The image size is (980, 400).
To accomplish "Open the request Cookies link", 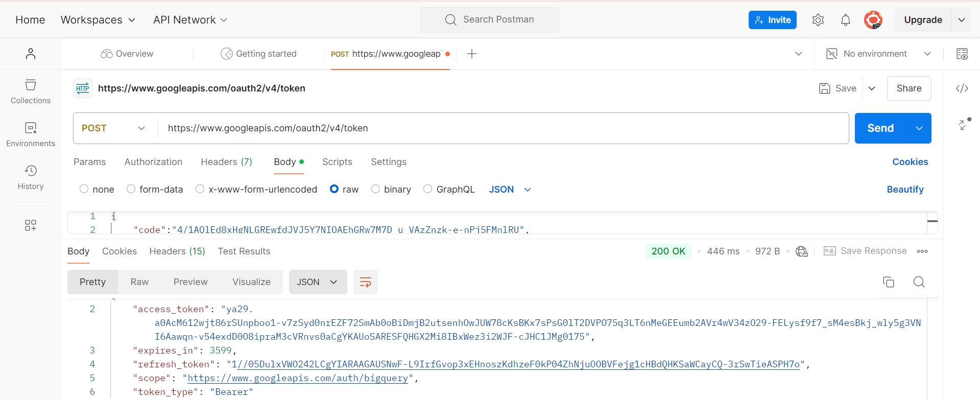I will pyautogui.click(x=910, y=162).
